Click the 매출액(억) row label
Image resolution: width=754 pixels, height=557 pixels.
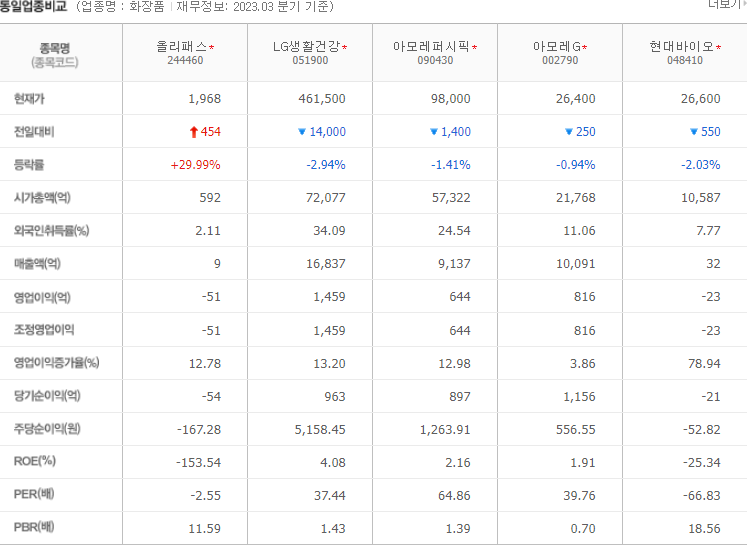pos(38,264)
